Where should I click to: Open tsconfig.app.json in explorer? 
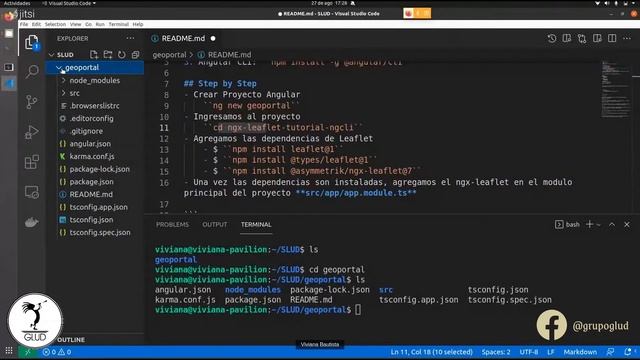coord(98,207)
